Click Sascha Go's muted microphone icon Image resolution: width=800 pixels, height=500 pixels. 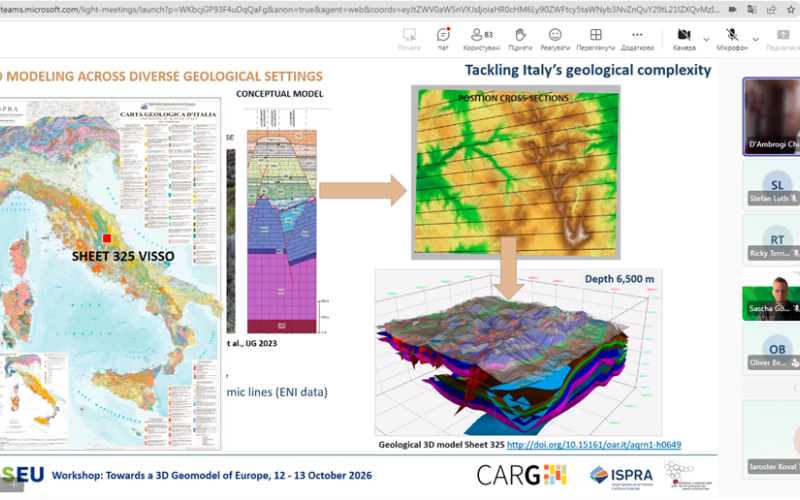[x=796, y=308]
